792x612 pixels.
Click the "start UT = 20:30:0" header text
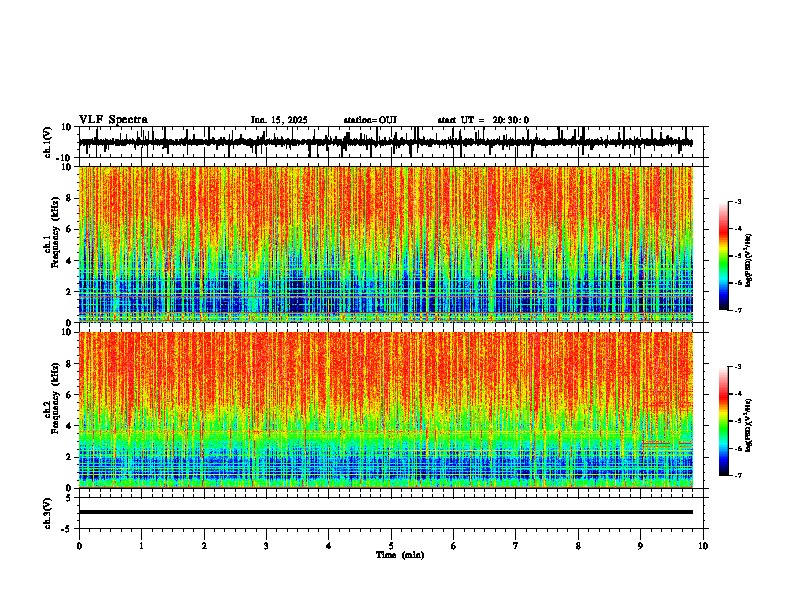pos(483,120)
